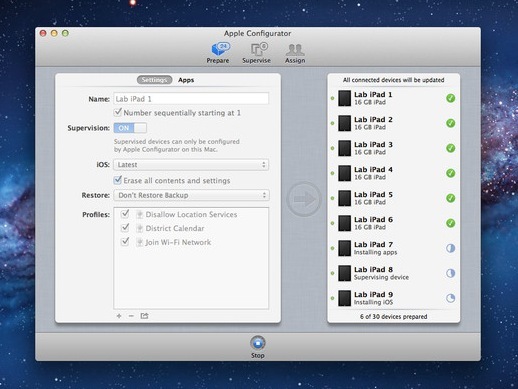Click the green checkmark for Lab iPad 6

pyautogui.click(x=451, y=223)
